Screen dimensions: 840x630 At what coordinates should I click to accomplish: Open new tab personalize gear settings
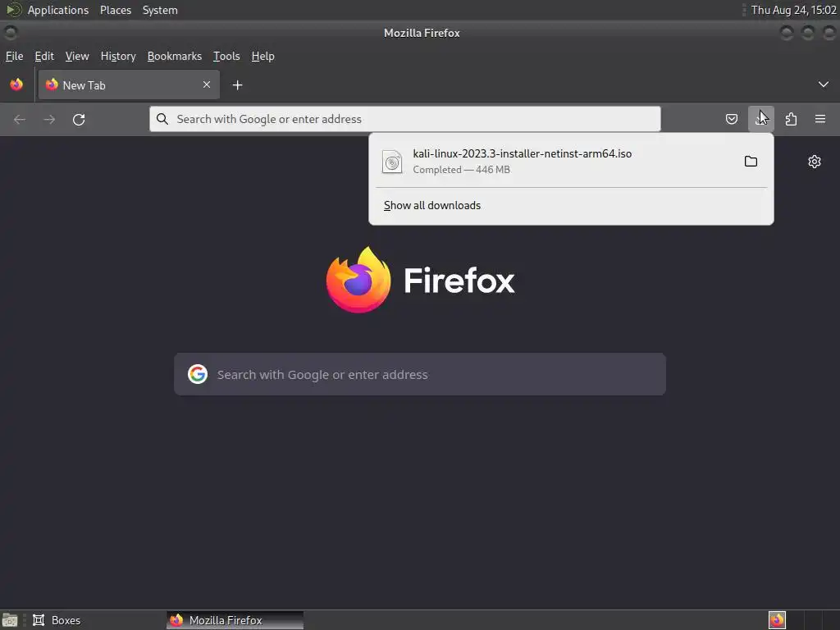[x=815, y=162]
